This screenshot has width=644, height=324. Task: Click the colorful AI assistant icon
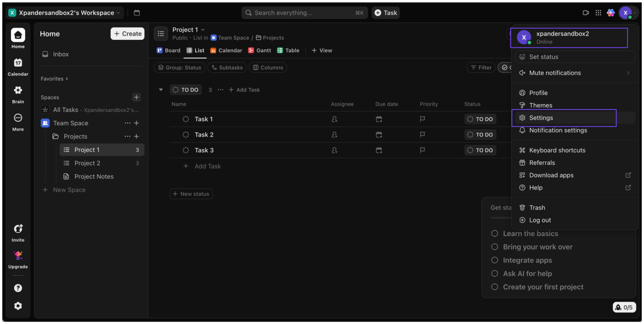pos(611,13)
